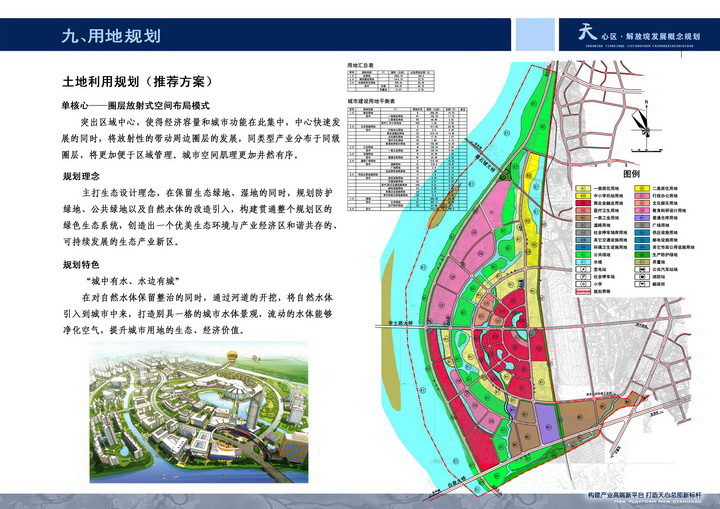The height and width of the screenshot is (509, 720).
Task: Click the 城市建设用地平衡表 balance table
Action: click(407, 159)
